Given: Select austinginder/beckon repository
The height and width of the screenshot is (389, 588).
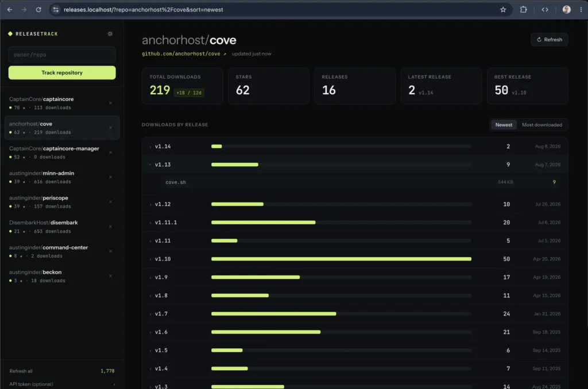Looking at the screenshot, I should click(x=62, y=276).
